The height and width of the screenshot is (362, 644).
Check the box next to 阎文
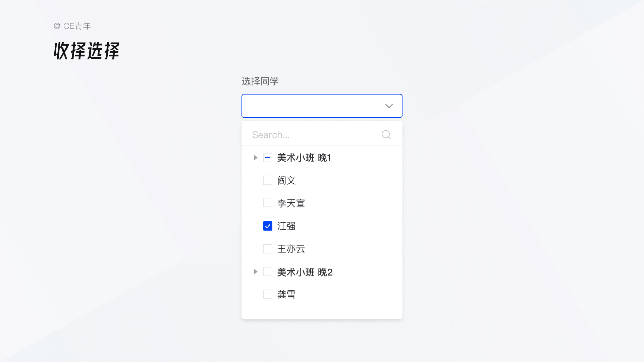pos(268,180)
